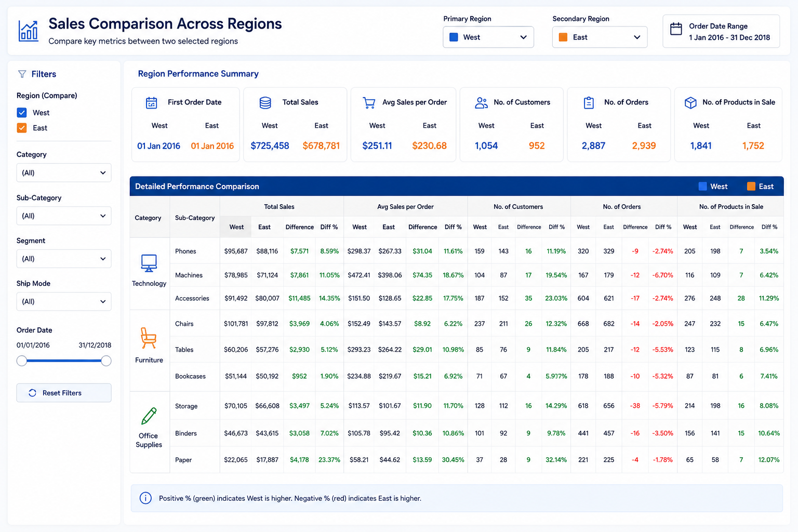Expand the Segment filter dropdown
The width and height of the screenshot is (798, 532).
(64, 259)
